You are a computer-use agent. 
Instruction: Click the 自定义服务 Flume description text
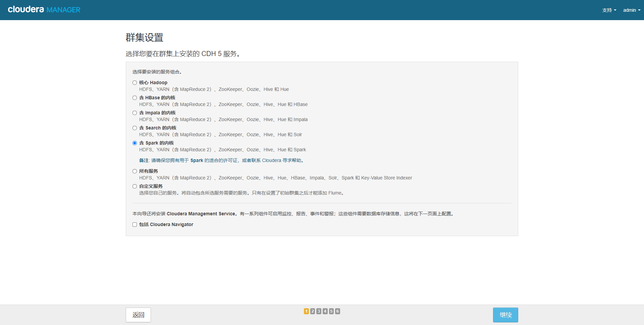(x=242, y=193)
